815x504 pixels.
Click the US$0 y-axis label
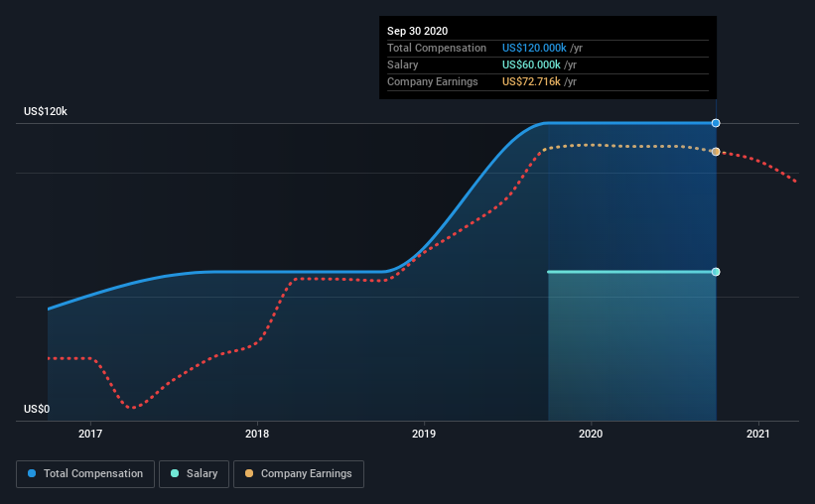(37, 410)
